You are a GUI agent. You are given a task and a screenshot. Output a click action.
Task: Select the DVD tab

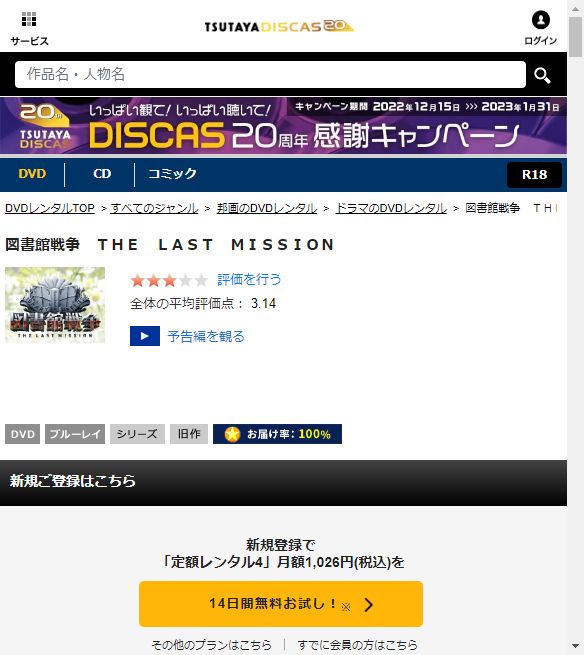32,174
